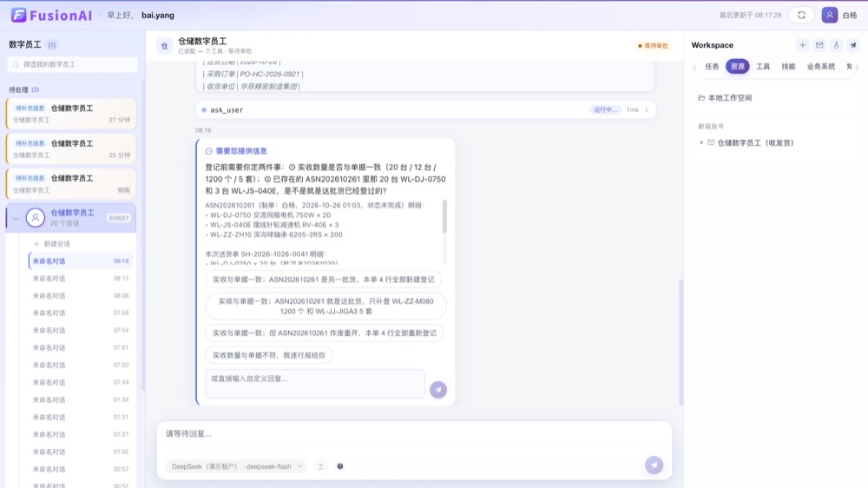
Task: Focus the 请等待回复 composer field
Action: pos(414,433)
